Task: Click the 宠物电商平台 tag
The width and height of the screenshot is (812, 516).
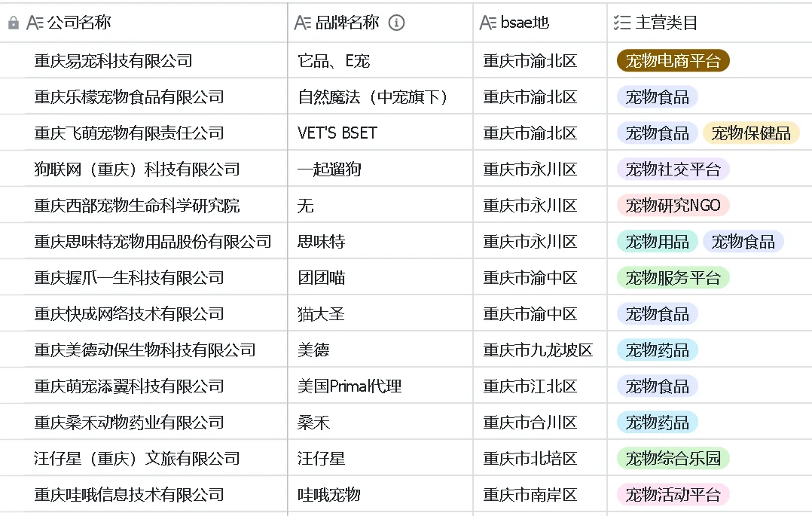Action: click(673, 60)
